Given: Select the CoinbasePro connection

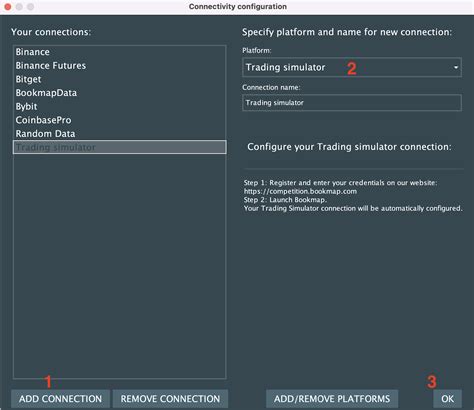Looking at the screenshot, I should coord(119,120).
